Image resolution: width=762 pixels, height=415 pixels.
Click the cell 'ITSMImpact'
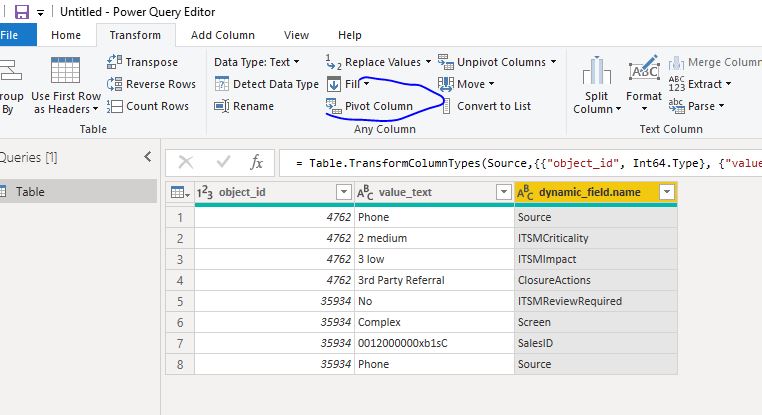[x=596, y=259]
